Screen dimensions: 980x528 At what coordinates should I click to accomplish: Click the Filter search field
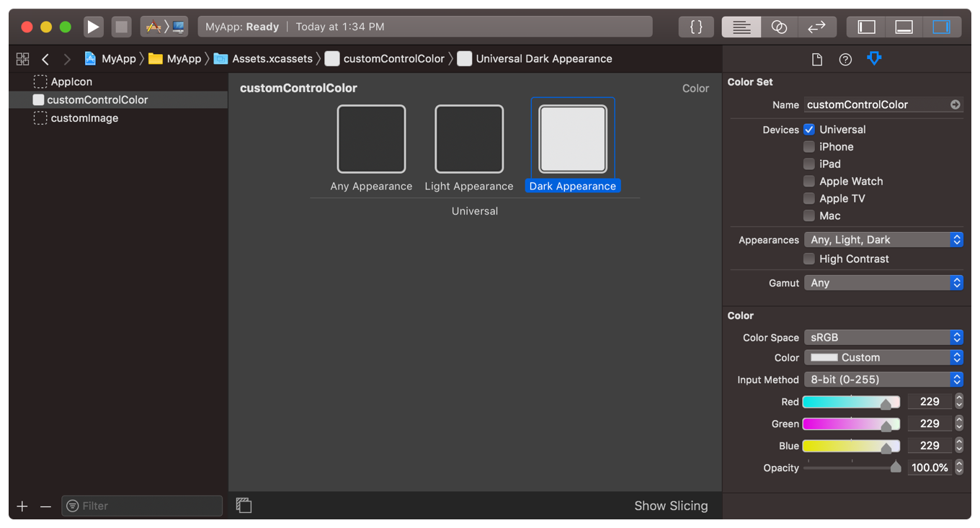click(x=143, y=506)
